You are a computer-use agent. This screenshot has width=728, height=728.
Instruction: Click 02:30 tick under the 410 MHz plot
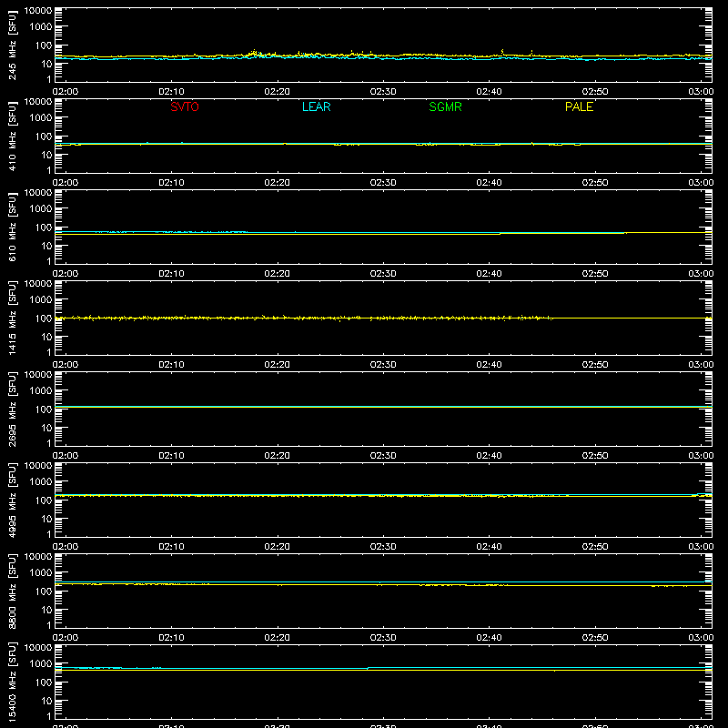383,183
